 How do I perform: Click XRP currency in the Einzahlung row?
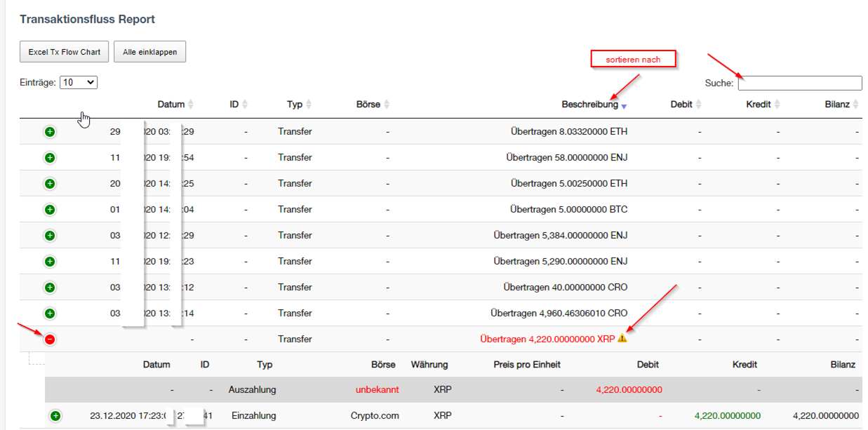pos(443,416)
